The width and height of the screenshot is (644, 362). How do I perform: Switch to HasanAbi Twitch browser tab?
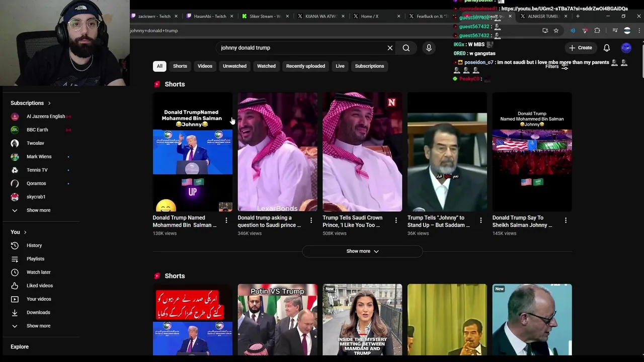[210, 16]
